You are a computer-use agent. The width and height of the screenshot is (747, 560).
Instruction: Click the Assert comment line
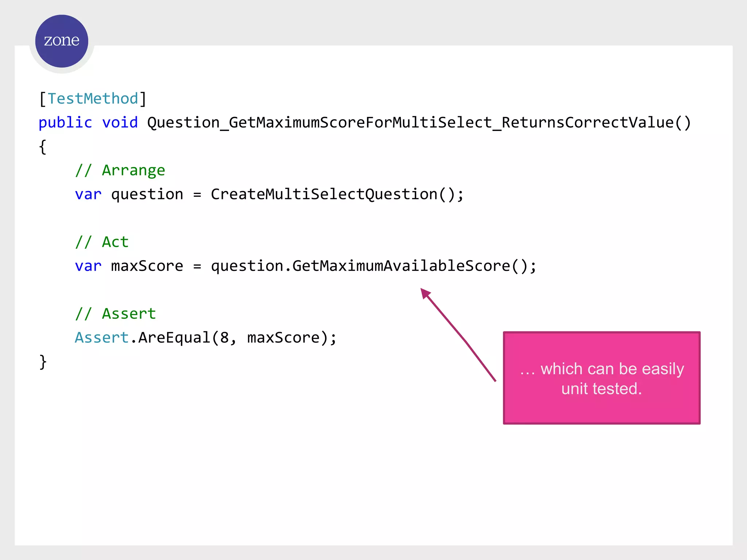(115, 314)
